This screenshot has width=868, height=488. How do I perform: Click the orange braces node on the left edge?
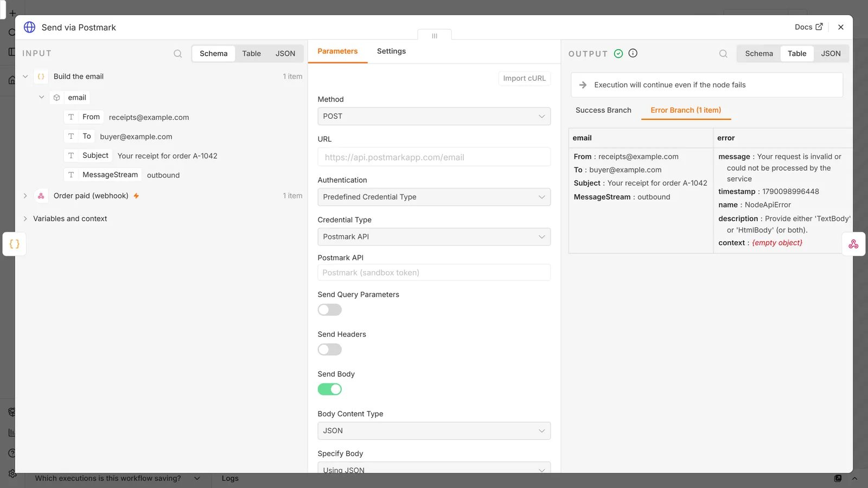coord(15,244)
